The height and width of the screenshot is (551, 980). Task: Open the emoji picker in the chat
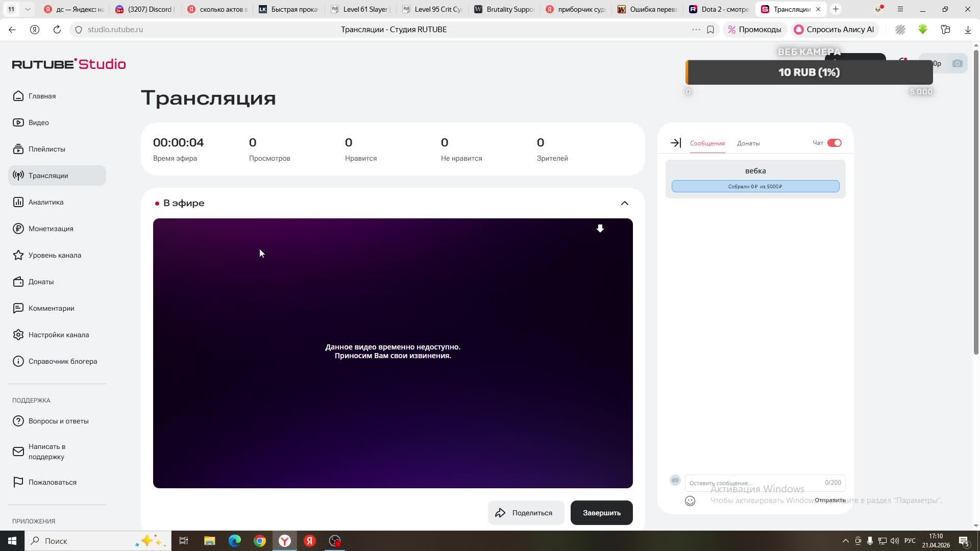690,501
